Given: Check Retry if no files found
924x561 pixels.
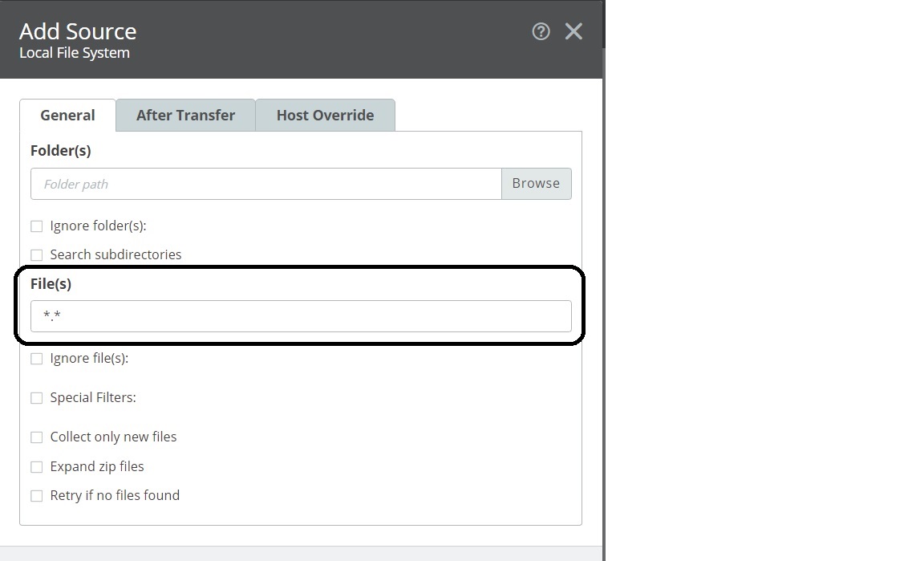Looking at the screenshot, I should pos(37,495).
